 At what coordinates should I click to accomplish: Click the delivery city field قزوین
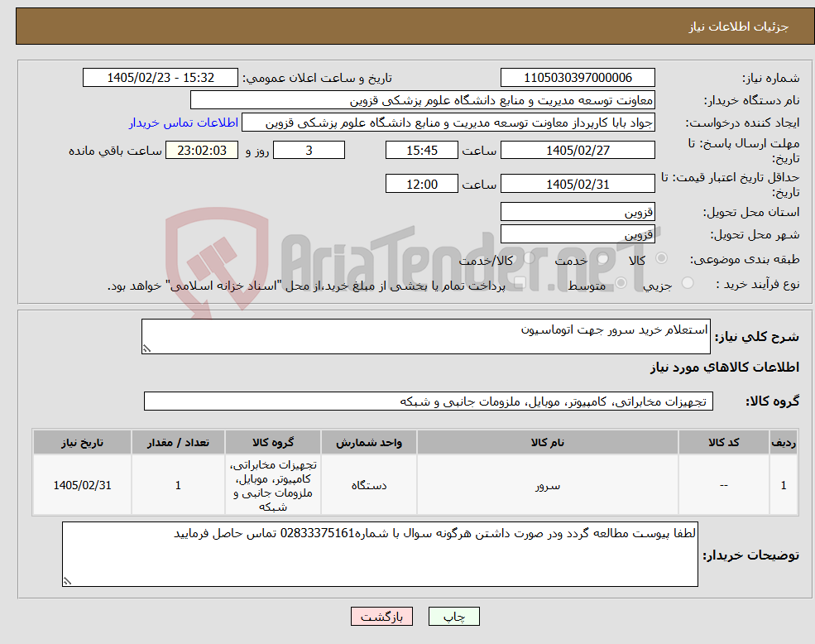578,234
